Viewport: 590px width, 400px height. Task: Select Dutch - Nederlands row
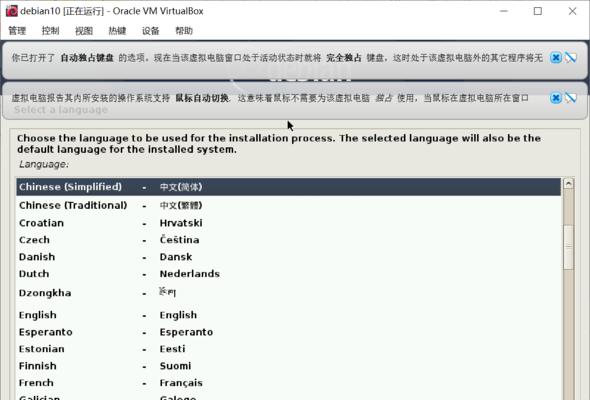(288, 274)
